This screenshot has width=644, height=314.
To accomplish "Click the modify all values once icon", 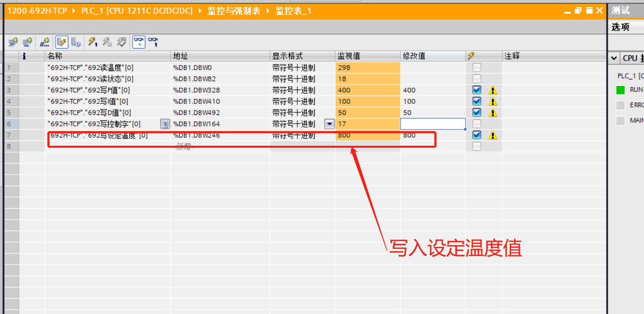I will click(x=93, y=42).
